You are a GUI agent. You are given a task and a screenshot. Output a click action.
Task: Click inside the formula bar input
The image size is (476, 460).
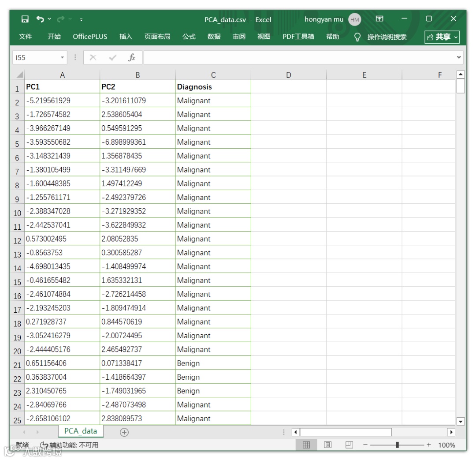click(299, 58)
